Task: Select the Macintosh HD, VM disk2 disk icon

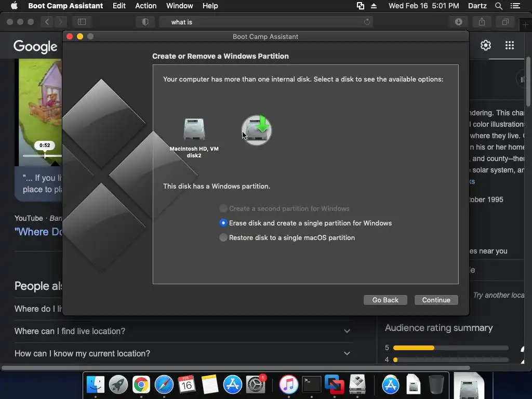Action: tap(194, 129)
